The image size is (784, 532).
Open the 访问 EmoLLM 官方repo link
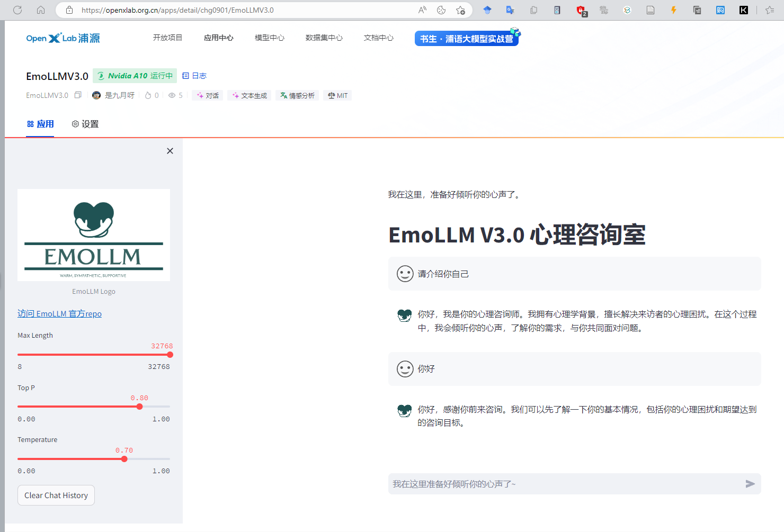coord(59,313)
